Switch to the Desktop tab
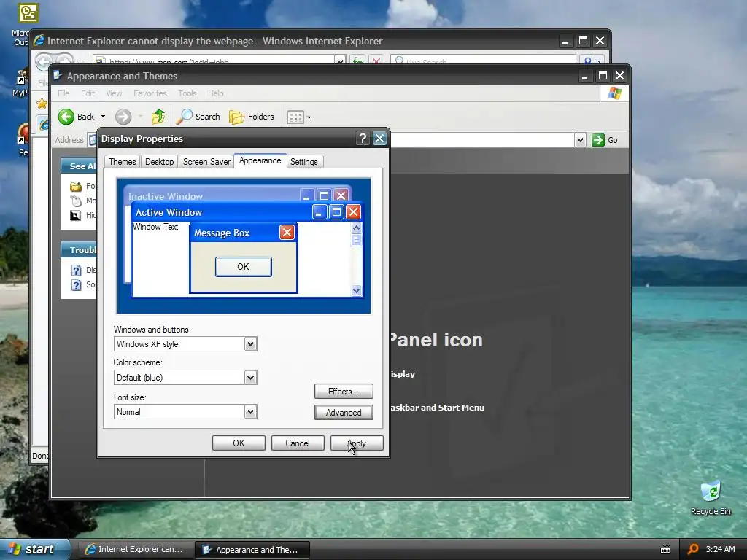Screen dimensions: 747x560 [x=159, y=162]
